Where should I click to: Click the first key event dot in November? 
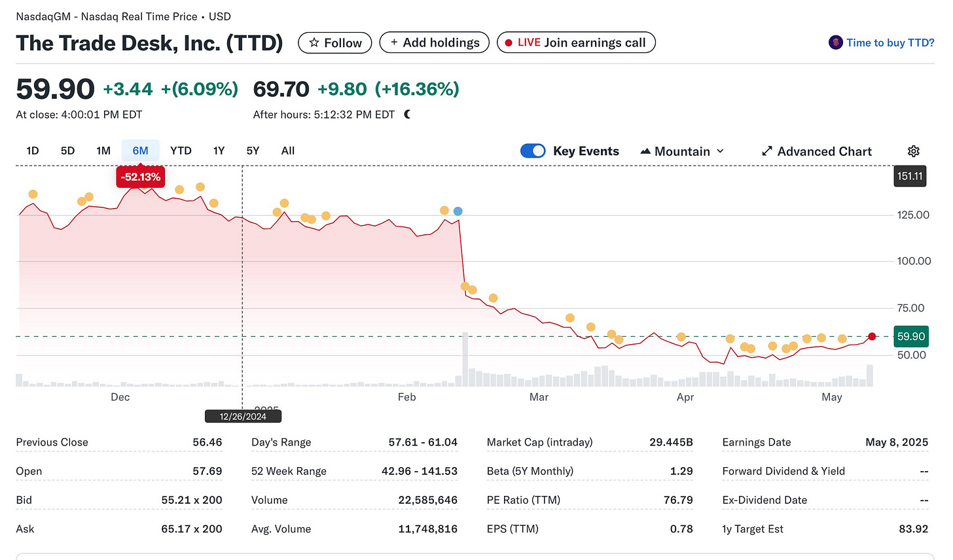tap(33, 194)
